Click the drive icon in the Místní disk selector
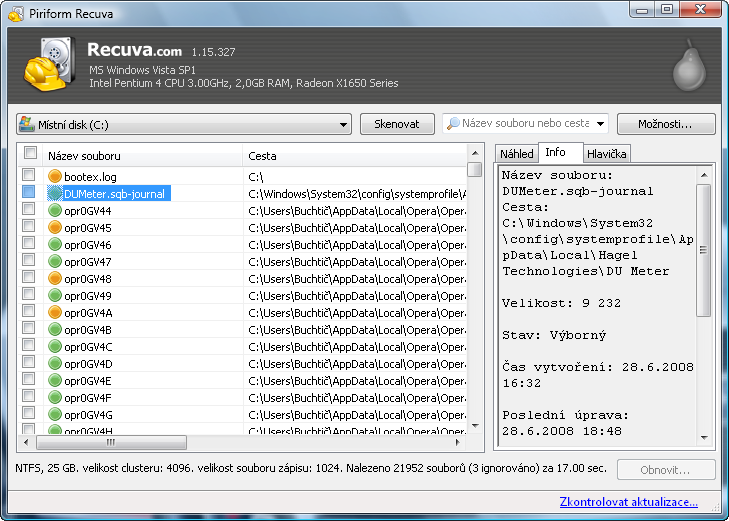The width and height of the screenshot is (729, 521). coord(27,124)
